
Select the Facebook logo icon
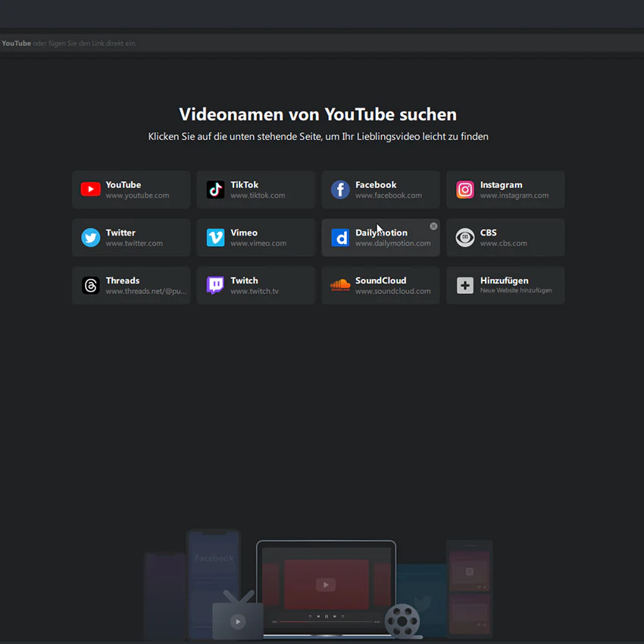(x=340, y=189)
